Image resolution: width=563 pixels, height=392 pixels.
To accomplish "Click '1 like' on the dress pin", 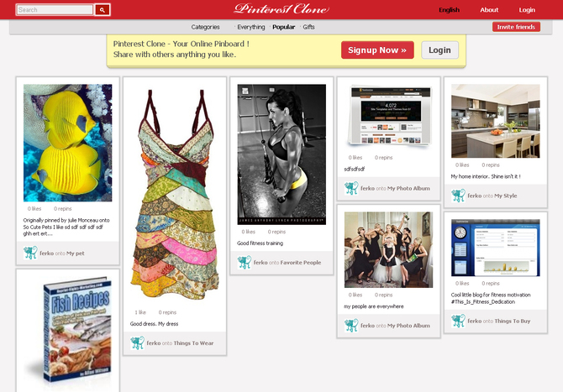I will pyautogui.click(x=140, y=312).
